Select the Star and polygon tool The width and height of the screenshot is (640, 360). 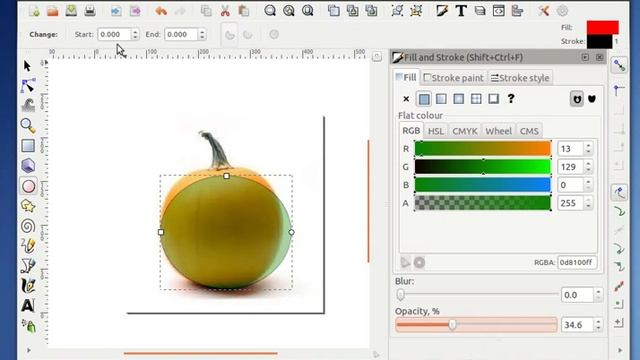28,206
